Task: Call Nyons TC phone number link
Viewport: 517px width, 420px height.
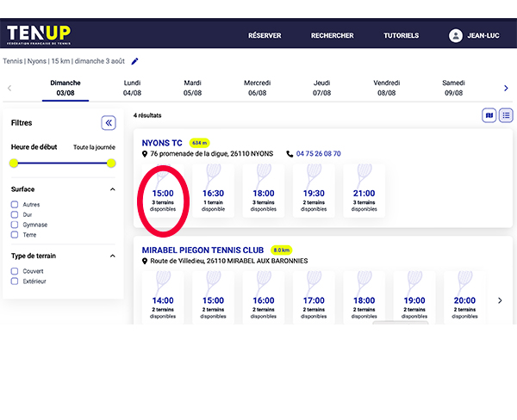Action: pyautogui.click(x=318, y=154)
